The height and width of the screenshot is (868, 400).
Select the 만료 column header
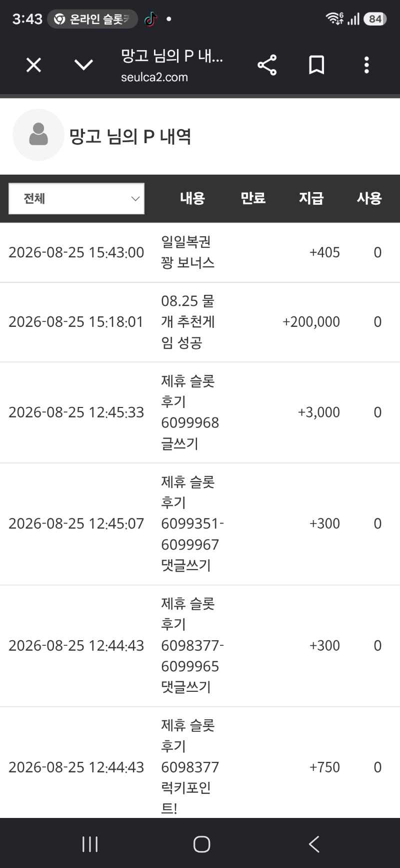pyautogui.click(x=253, y=198)
